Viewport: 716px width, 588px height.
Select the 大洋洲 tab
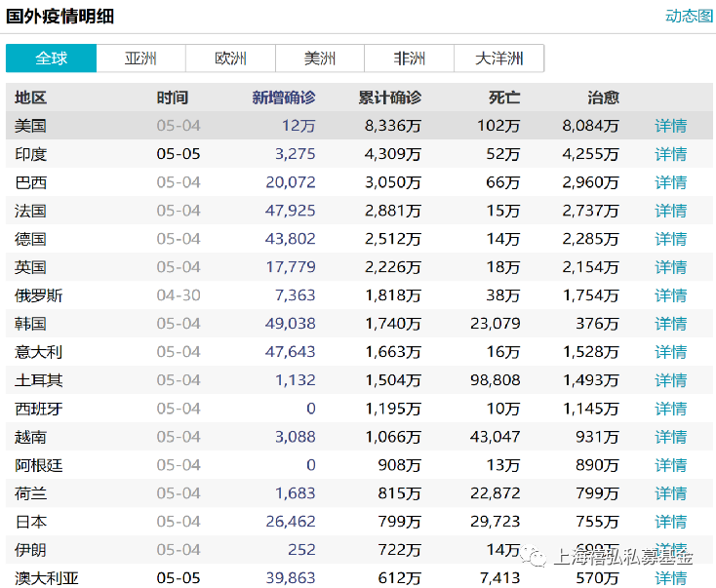[499, 59]
